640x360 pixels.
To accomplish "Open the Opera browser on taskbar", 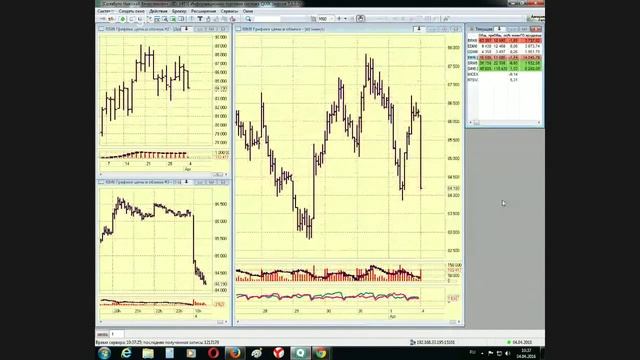I will [213, 353].
